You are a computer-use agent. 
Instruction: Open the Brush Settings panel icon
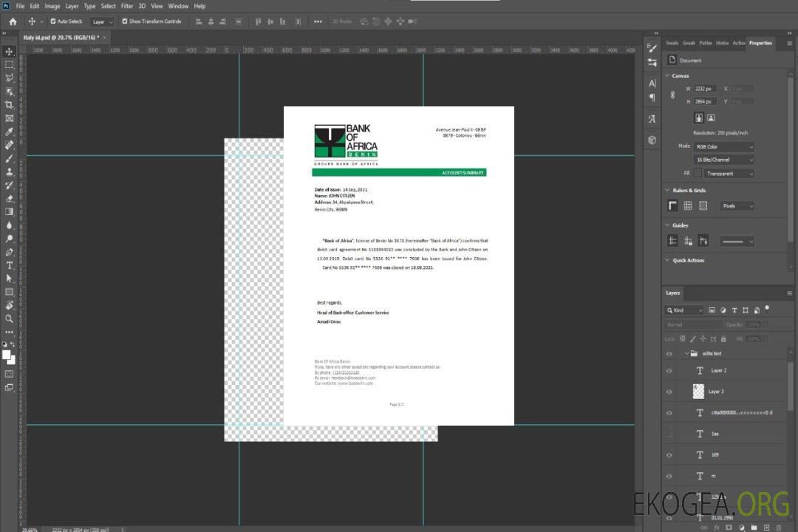[652, 48]
